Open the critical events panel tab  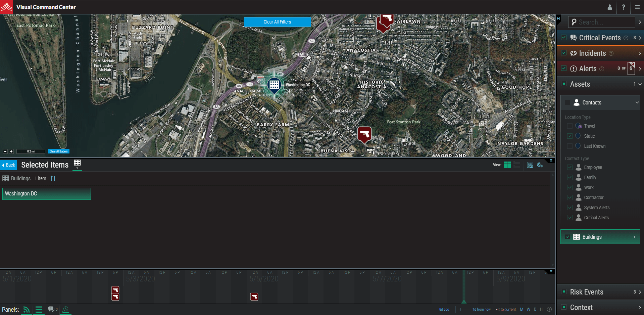click(52, 309)
